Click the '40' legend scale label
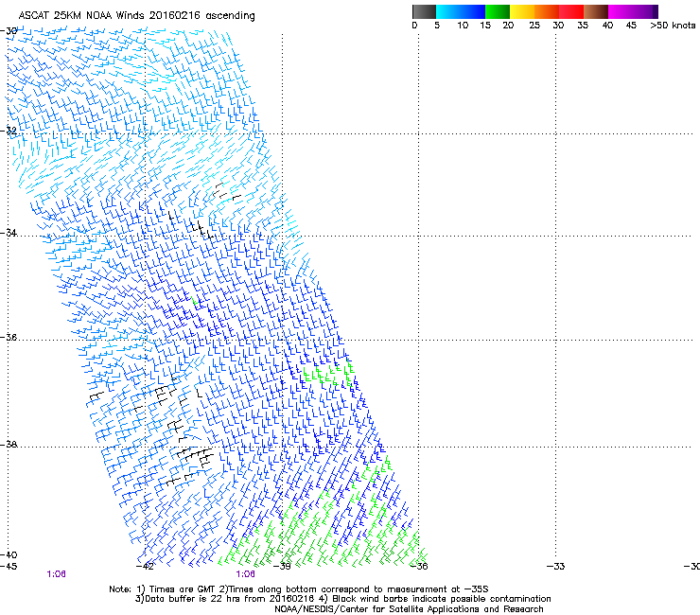Viewport: 700px width, 615px height. click(607, 26)
